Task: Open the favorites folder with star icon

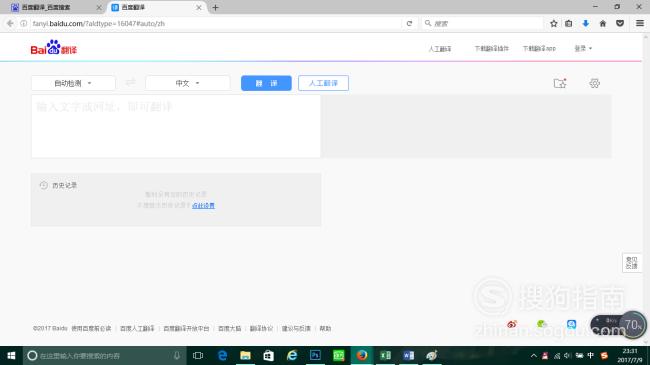Action: pos(560,83)
